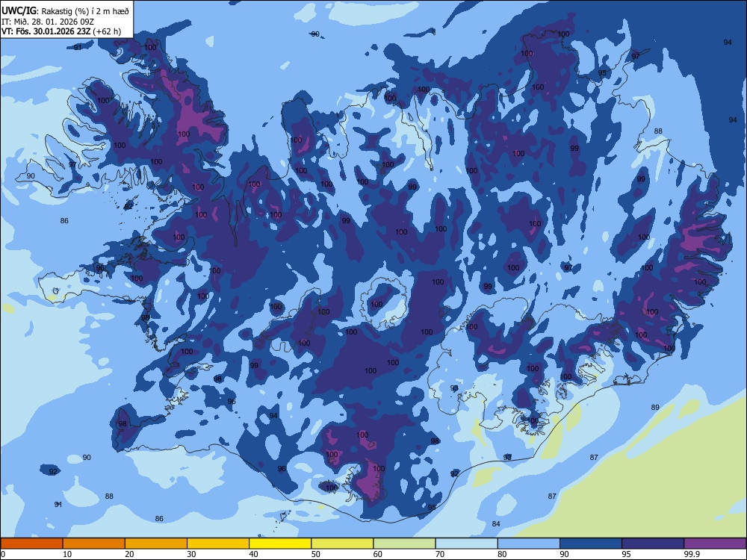Click the '60' tick label on the color scale

tap(378, 554)
